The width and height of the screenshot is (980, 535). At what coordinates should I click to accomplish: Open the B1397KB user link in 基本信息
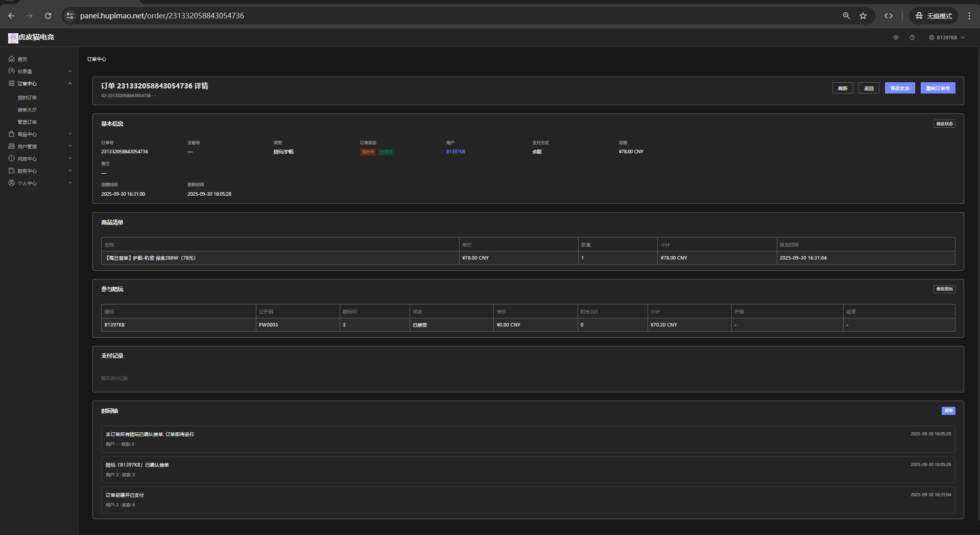click(456, 152)
